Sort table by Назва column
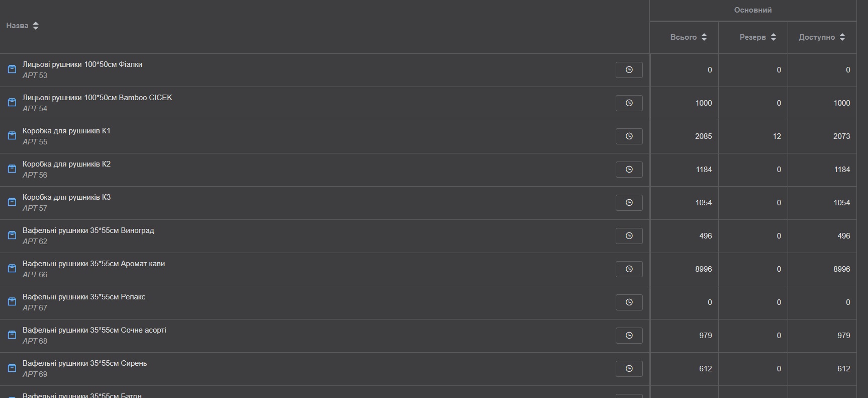Image resolution: width=868 pixels, height=398 pixels. [36, 26]
